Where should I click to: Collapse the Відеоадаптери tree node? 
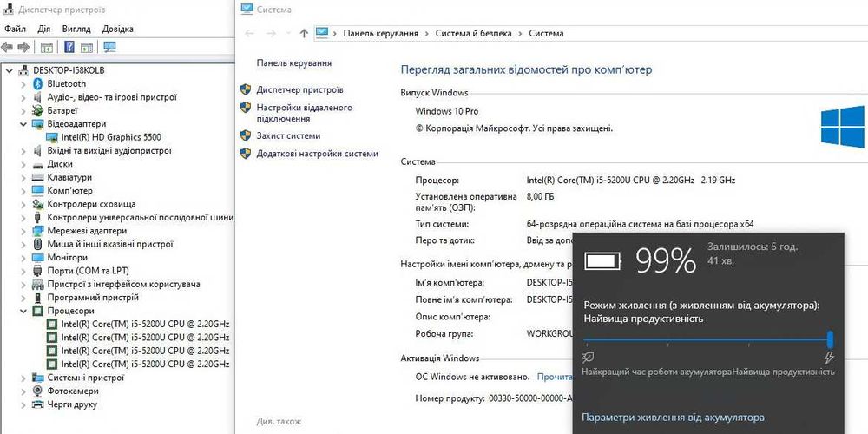pyautogui.click(x=23, y=124)
